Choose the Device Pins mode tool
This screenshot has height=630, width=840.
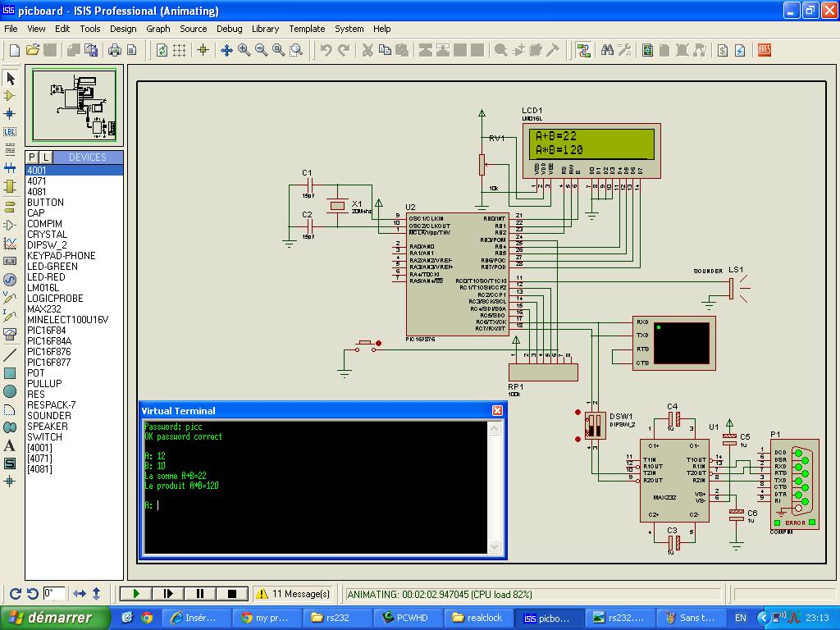pyautogui.click(x=10, y=225)
